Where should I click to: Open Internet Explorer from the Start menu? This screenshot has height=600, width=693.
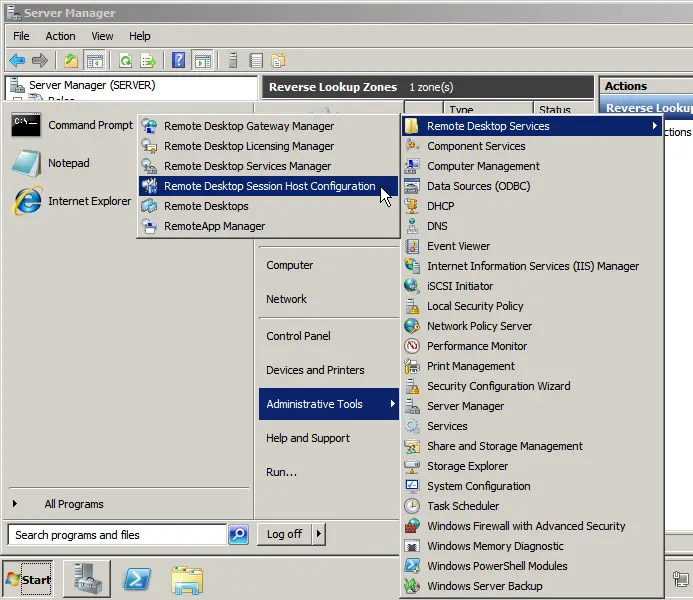tap(72, 201)
